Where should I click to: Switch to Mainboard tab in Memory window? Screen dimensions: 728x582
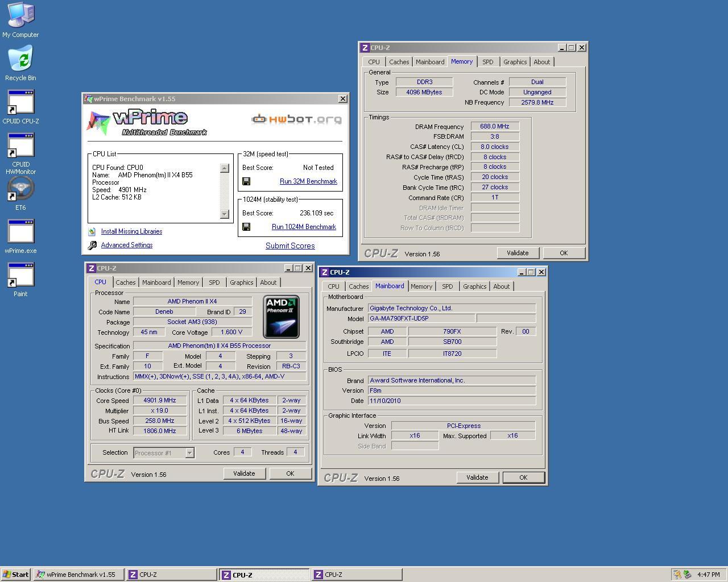pos(430,62)
